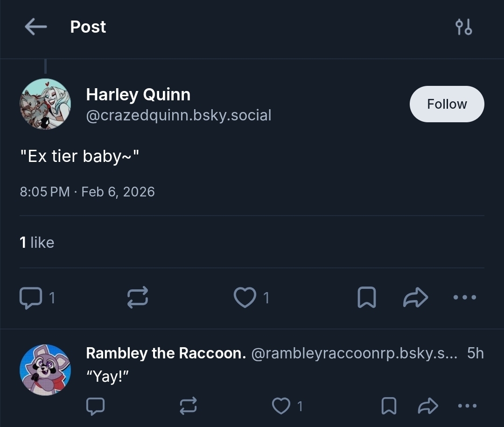Screen dimensions: 504x427
Task: Open thread preferences settings icon
Action: (463, 27)
